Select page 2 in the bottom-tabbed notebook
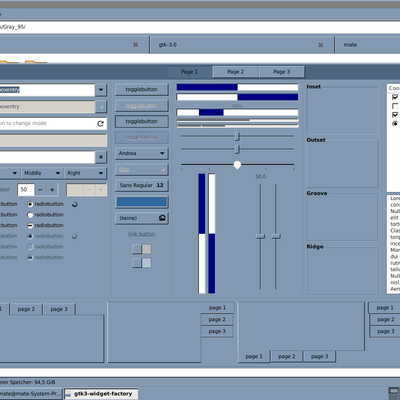The width and height of the screenshot is (400, 400). coord(287,356)
